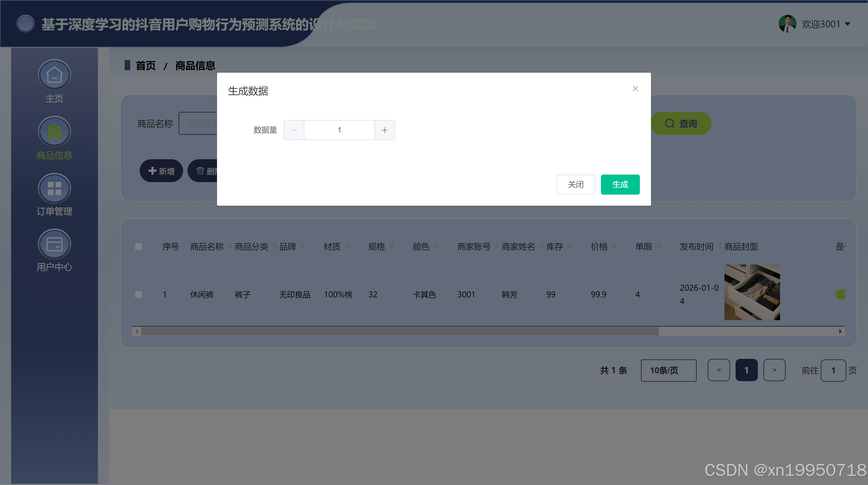This screenshot has height=485, width=868.
Task: Click the horizontal table scrollbar
Action: pyautogui.click(x=400, y=331)
